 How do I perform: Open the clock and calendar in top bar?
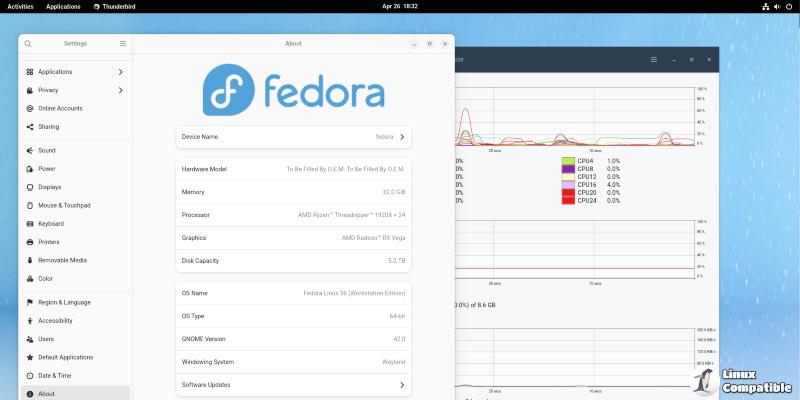[x=399, y=6]
